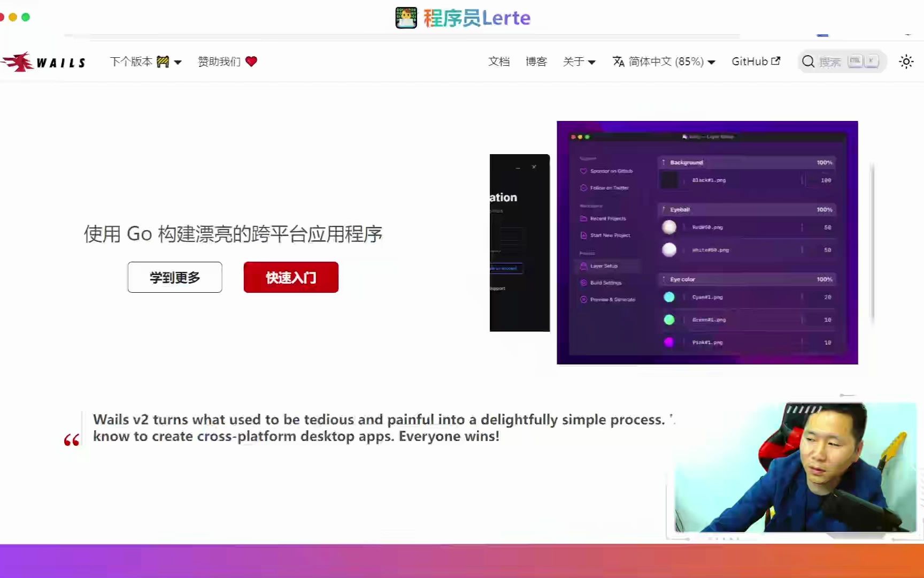Go to the 博客 blog page
Screen dimensions: 924x578
click(536, 62)
